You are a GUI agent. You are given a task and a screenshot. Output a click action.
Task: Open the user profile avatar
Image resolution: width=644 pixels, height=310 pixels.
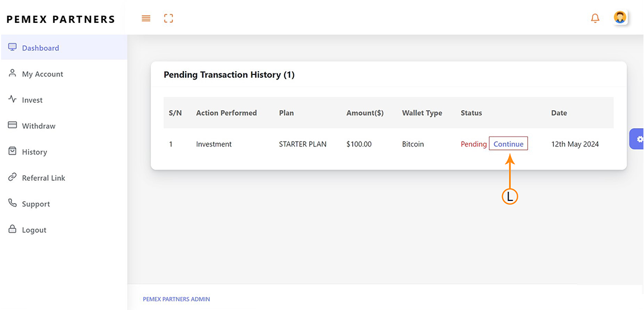[619, 17]
